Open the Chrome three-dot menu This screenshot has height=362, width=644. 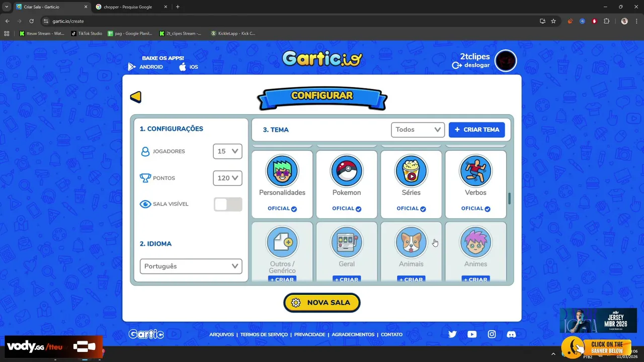636,21
